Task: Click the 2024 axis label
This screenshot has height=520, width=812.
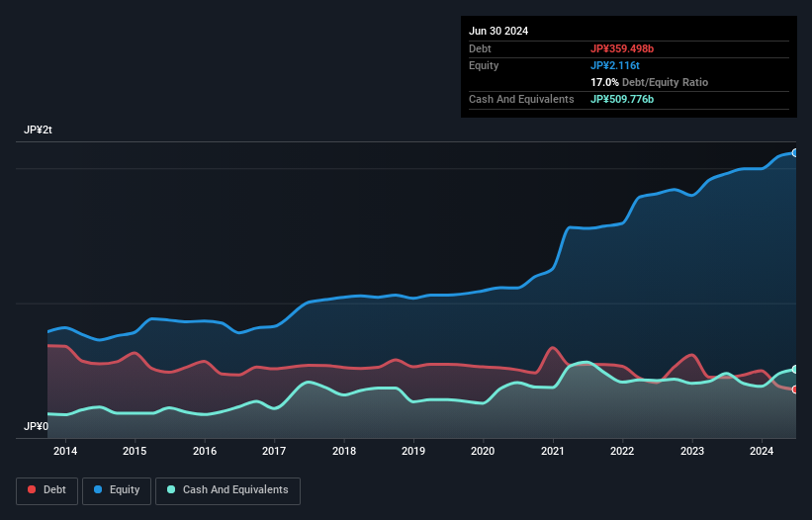Action: pyautogui.click(x=762, y=451)
